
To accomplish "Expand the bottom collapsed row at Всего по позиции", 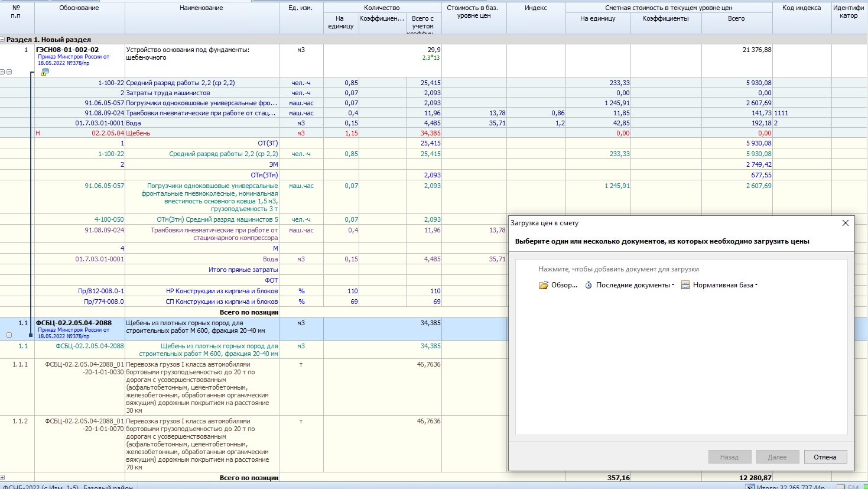I will click(3, 477).
